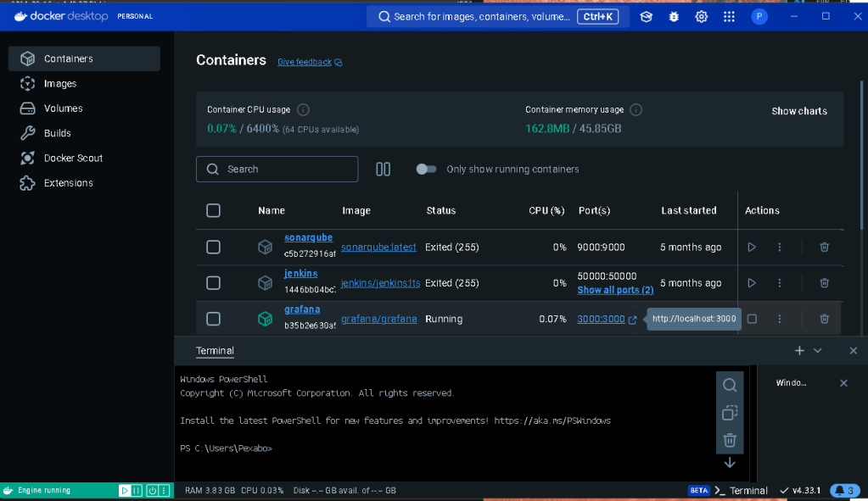The height and width of the screenshot is (501, 868).
Task: Click the Docker whale logo
Action: pos(20,17)
